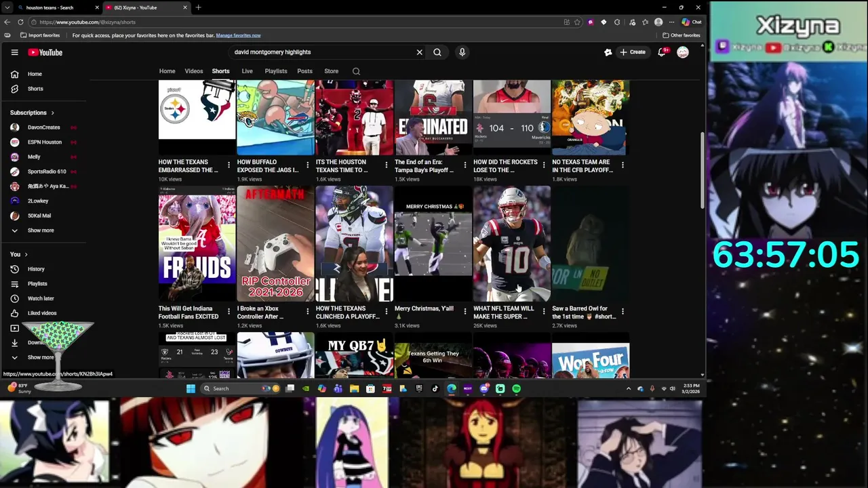
Task: Click the page vertical scrollbar thumb
Action: [x=702, y=171]
